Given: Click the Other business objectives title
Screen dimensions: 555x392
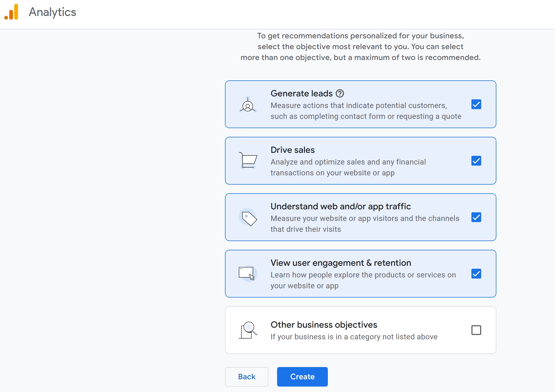Looking at the screenshot, I should 324,325.
